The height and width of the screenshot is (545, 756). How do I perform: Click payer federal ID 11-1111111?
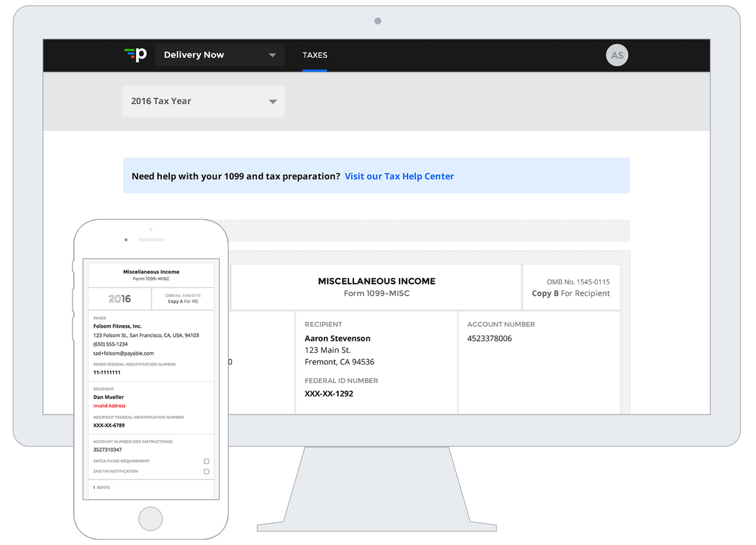(x=107, y=373)
